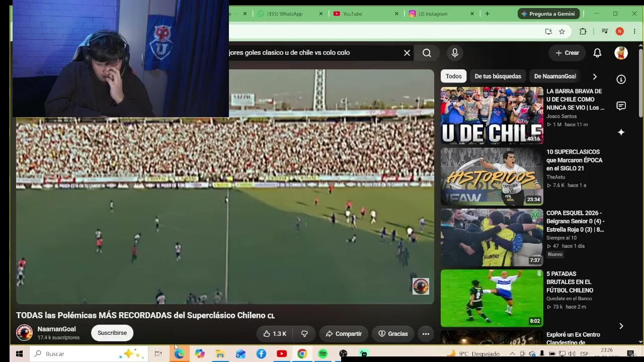Select the Todos filter chip
Image resolution: width=644 pixels, height=362 pixels.
(x=453, y=76)
